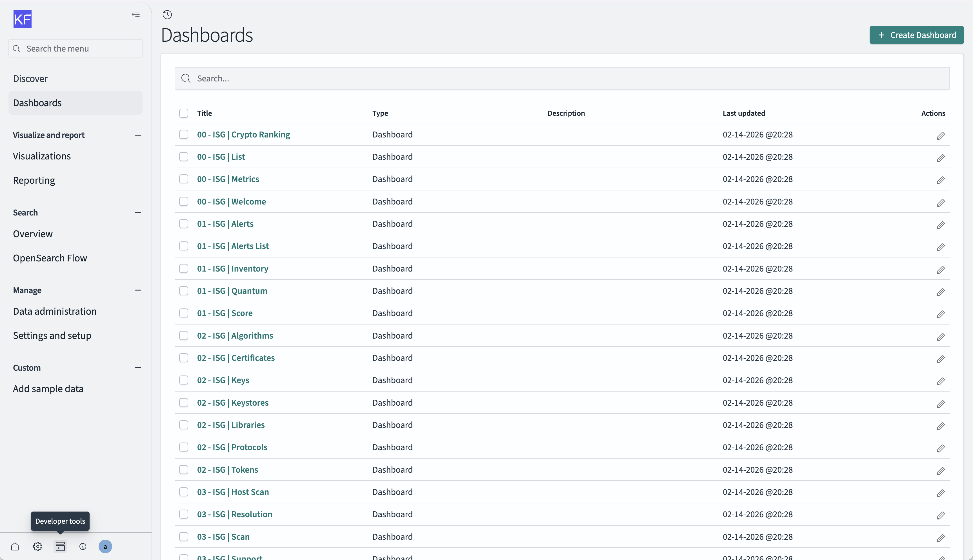The image size is (973, 560).
Task: Click the help info icon
Action: [83, 546]
